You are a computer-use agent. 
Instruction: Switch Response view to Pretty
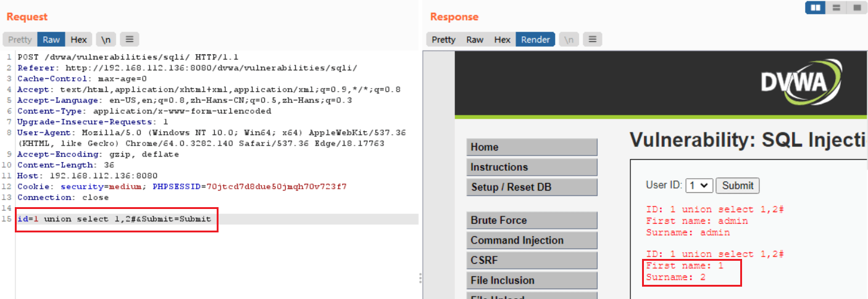[443, 39]
